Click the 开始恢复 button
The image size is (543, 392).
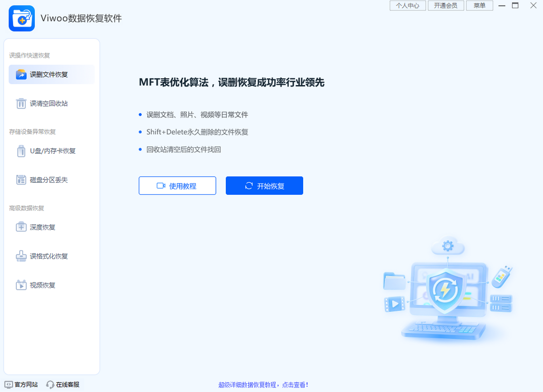[x=264, y=186]
